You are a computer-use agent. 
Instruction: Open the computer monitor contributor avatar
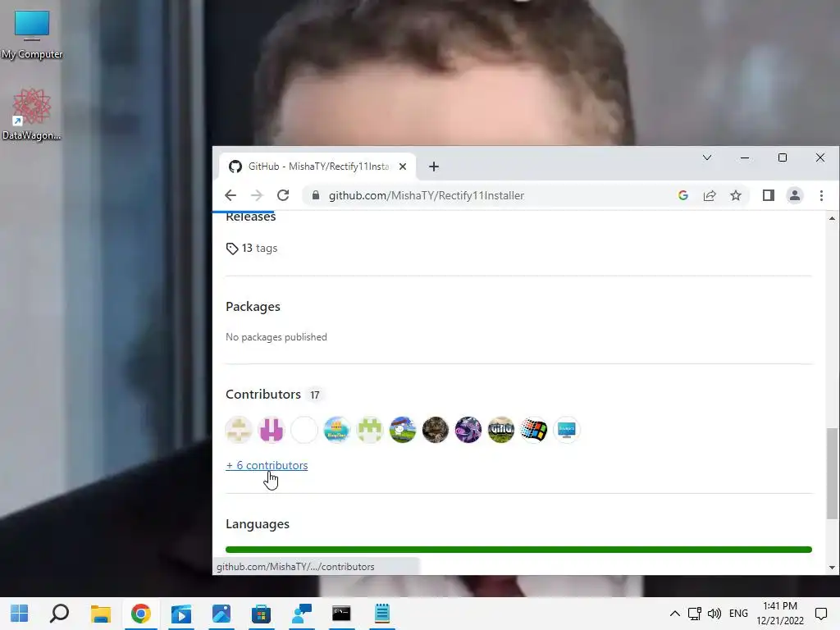click(566, 430)
